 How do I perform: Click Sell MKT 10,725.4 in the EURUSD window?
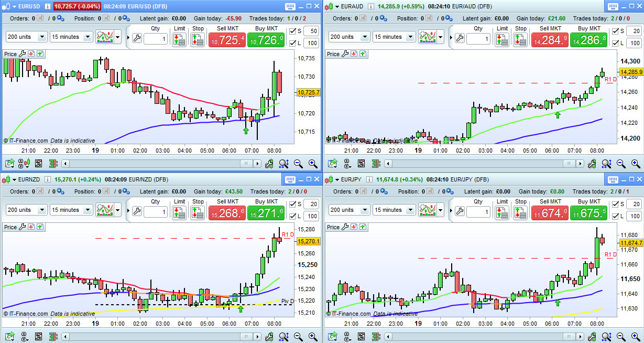(227, 40)
